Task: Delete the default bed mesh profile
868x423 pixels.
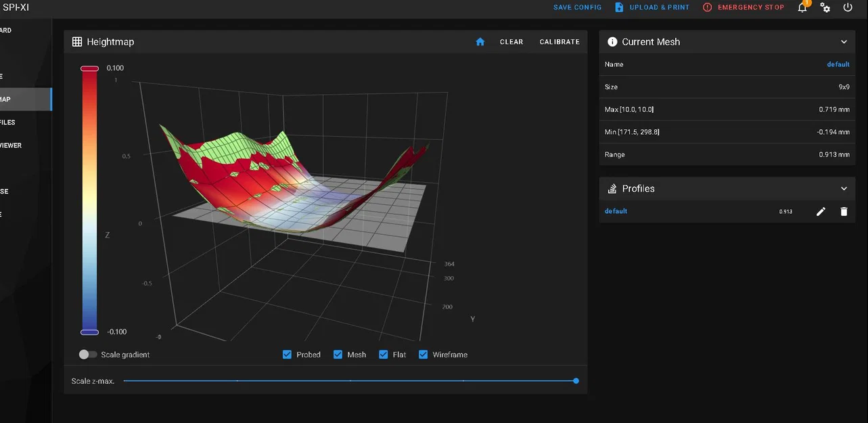Action: coord(844,211)
